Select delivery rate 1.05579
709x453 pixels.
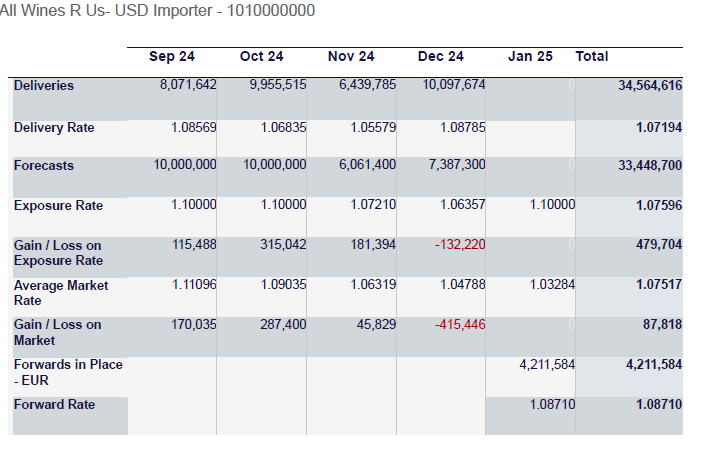(x=373, y=127)
